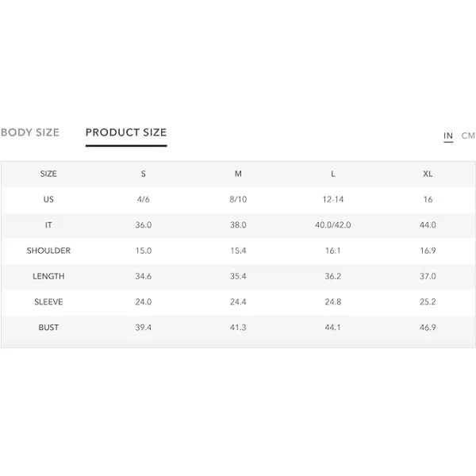The width and height of the screenshot is (476, 476).
Task: Click the L sleeve value 24.8
Action: (333, 301)
